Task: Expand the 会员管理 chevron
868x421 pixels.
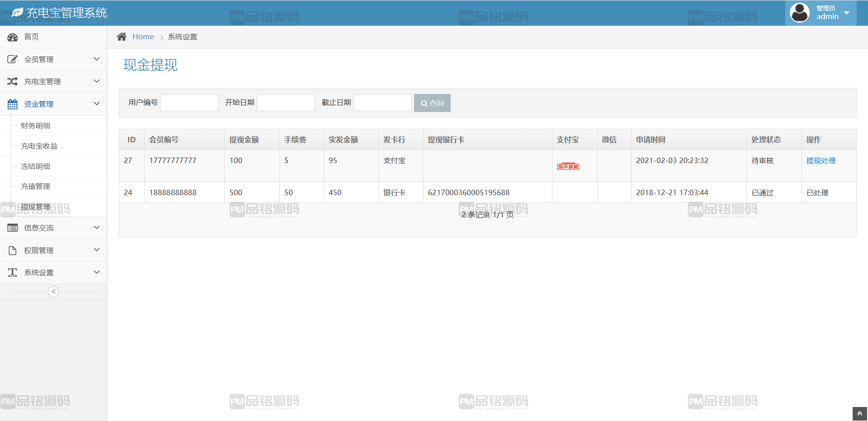Action: click(x=96, y=59)
